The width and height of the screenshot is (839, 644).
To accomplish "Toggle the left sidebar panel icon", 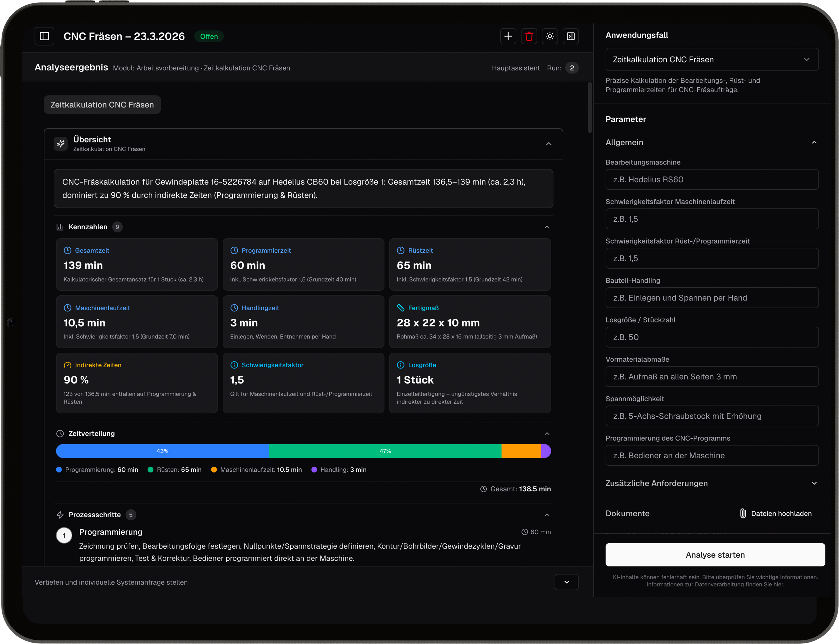I will pos(44,36).
